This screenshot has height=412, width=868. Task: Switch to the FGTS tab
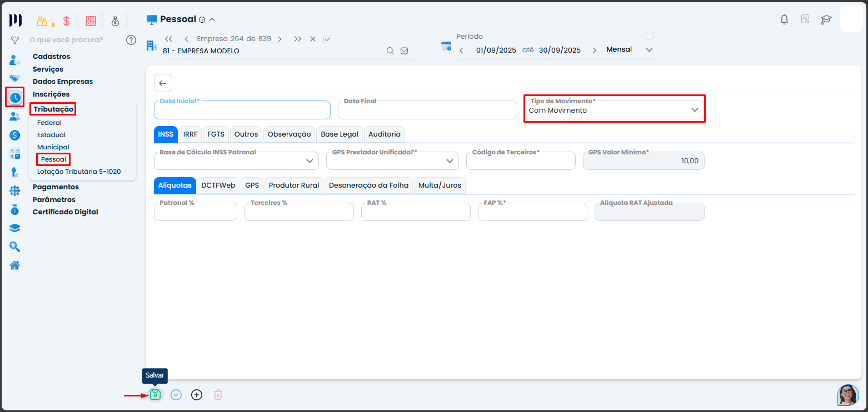[216, 134]
